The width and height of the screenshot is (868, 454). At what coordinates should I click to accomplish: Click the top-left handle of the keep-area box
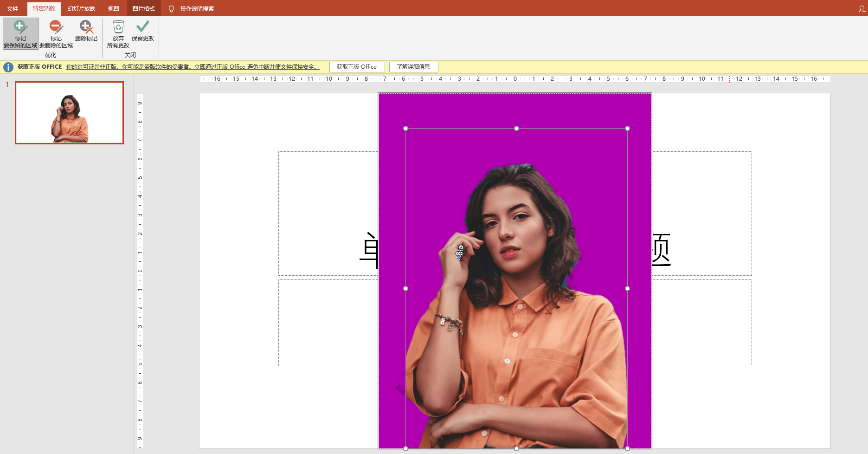point(406,129)
